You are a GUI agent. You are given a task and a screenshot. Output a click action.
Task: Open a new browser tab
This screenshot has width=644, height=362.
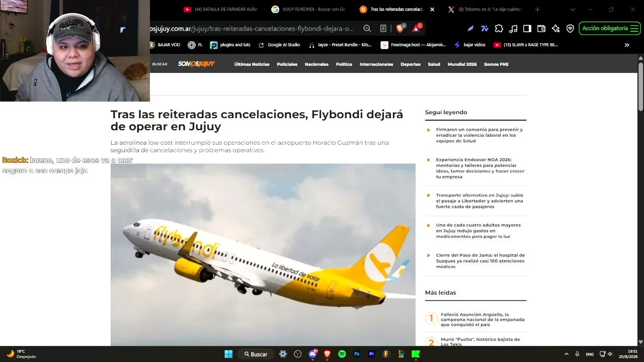pyautogui.click(x=537, y=10)
